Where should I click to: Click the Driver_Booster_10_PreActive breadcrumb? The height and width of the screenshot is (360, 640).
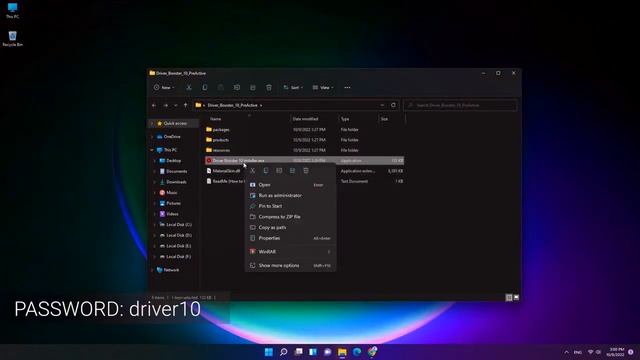tap(232, 105)
